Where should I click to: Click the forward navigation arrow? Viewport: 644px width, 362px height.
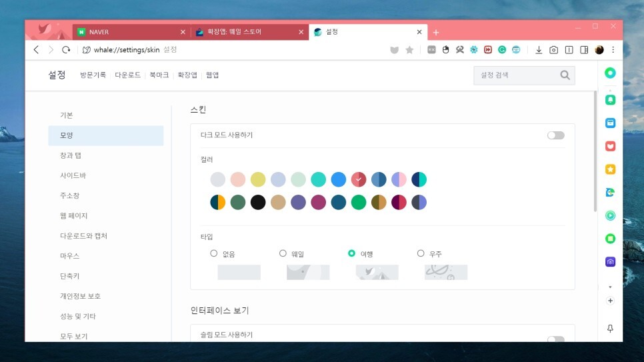[51, 50]
